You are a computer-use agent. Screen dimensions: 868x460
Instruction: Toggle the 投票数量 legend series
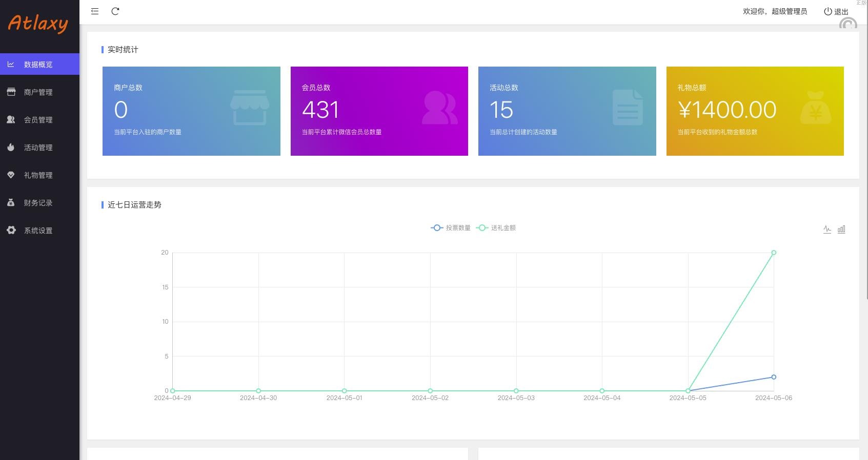[x=451, y=228]
